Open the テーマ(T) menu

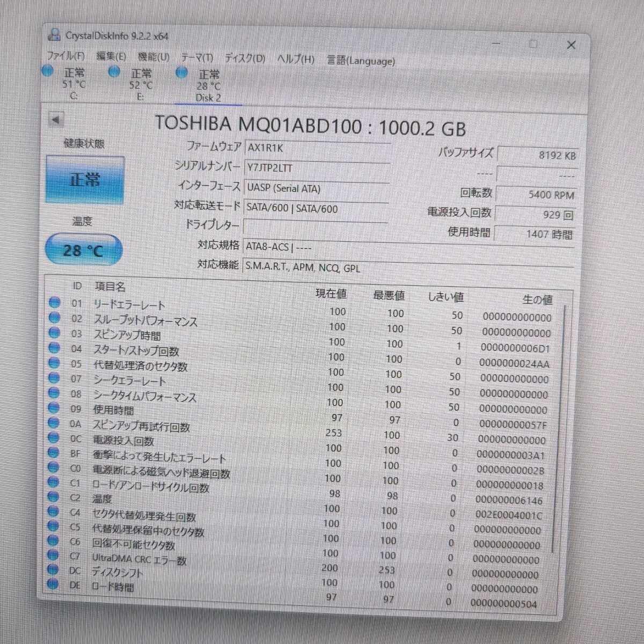pyautogui.click(x=197, y=57)
